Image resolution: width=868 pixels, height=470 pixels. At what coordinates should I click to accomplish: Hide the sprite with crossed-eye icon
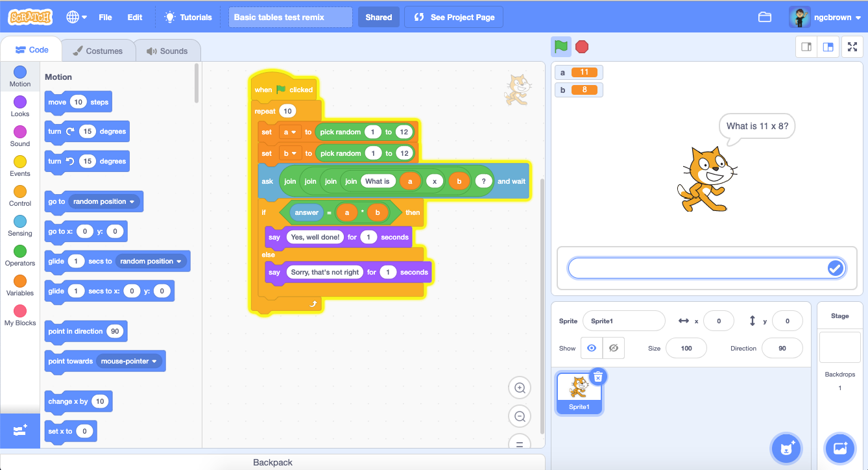coord(614,348)
